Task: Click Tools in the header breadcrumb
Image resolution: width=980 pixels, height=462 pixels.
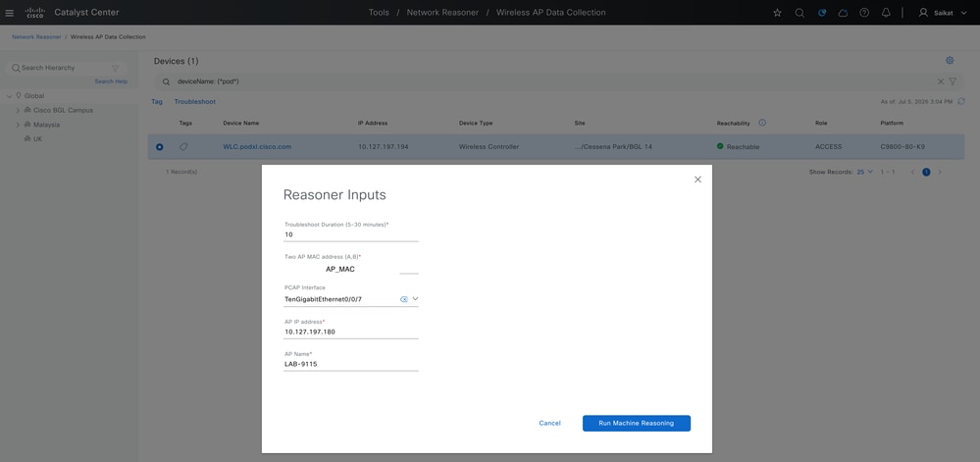Action: 379,13
